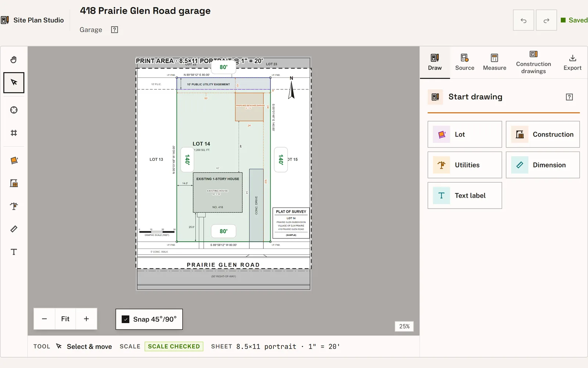Select the proposed detached garage rectangle

249,107
